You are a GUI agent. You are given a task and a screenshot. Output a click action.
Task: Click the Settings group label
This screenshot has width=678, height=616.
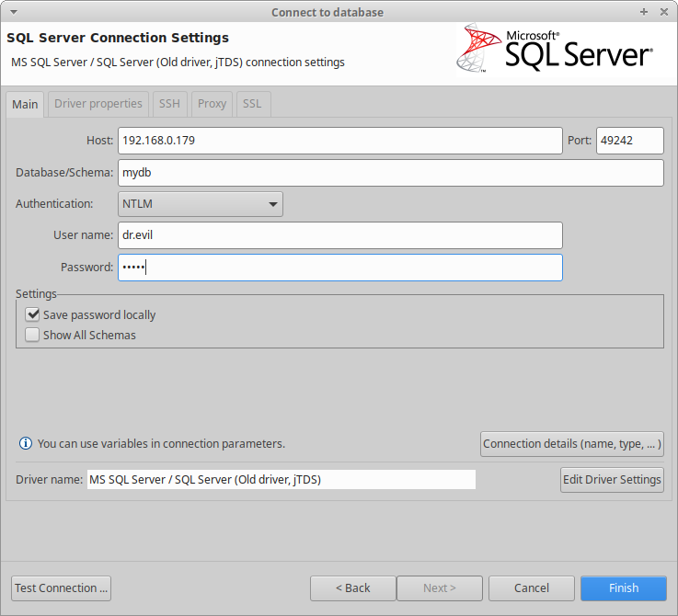[x=36, y=294]
